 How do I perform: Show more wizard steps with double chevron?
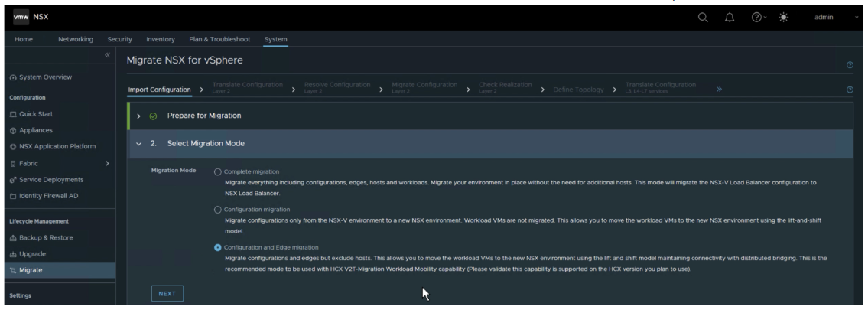tap(719, 89)
